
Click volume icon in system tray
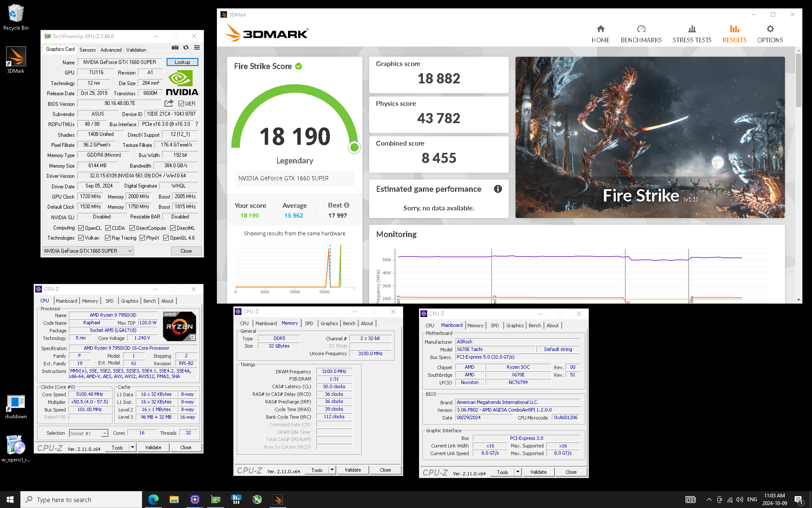point(740,500)
